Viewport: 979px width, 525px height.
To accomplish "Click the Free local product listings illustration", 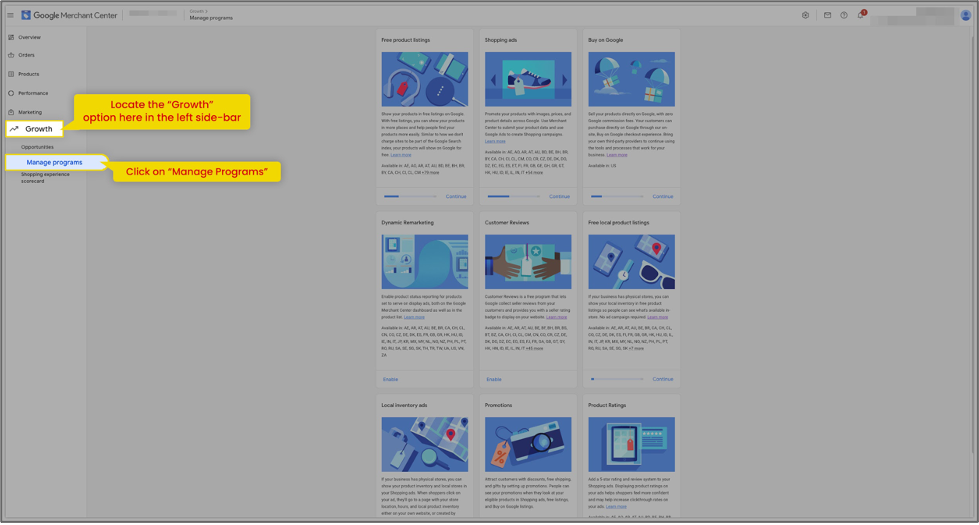I will click(x=631, y=262).
